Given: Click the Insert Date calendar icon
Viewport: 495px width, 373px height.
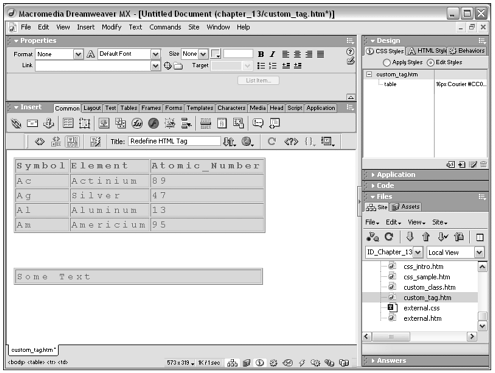Looking at the screenshot, I should tap(222, 123).
